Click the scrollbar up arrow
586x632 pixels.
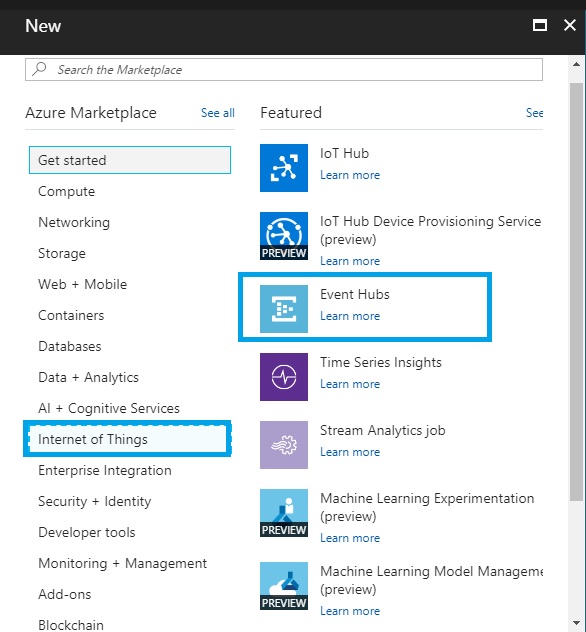point(576,64)
